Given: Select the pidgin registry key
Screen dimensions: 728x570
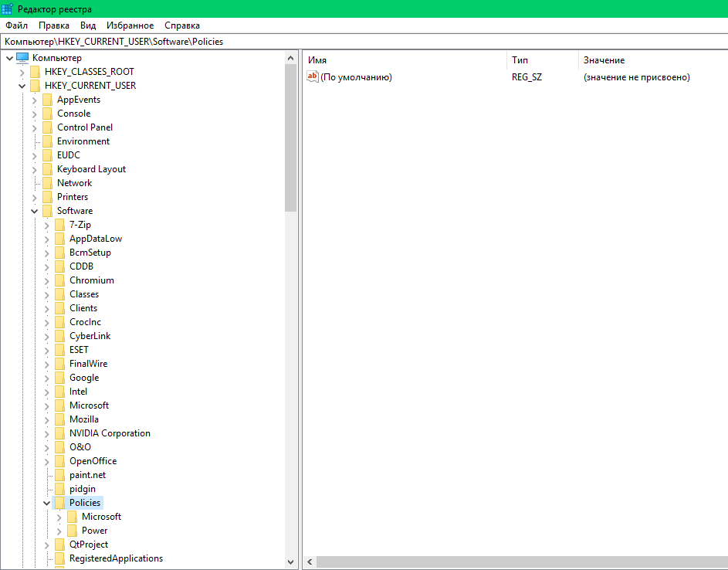Looking at the screenshot, I should click(83, 489).
